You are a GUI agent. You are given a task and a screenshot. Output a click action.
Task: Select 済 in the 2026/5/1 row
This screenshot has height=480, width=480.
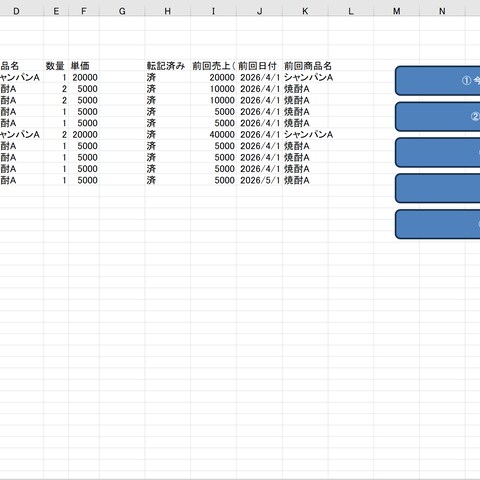pyautogui.click(x=168, y=180)
